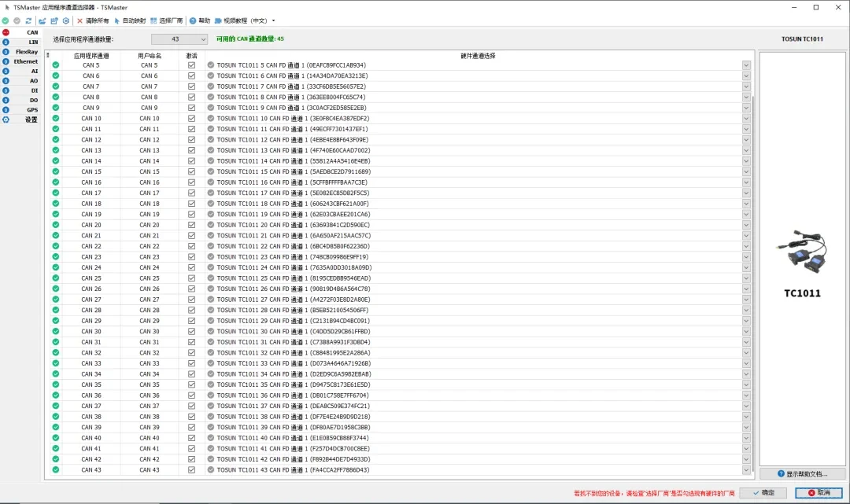Toggle the 激活 checkbox for CAN 20

[191, 225]
